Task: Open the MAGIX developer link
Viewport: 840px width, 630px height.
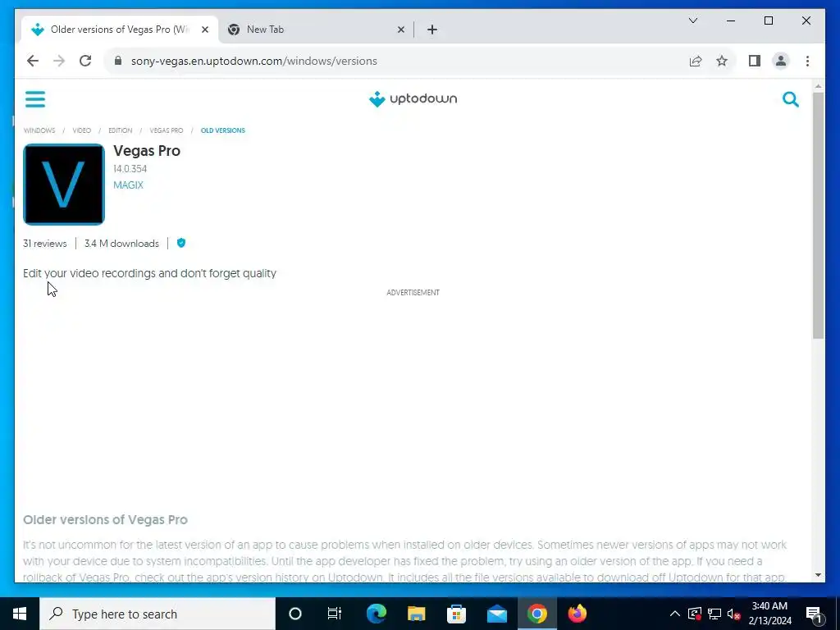Action: tap(128, 185)
